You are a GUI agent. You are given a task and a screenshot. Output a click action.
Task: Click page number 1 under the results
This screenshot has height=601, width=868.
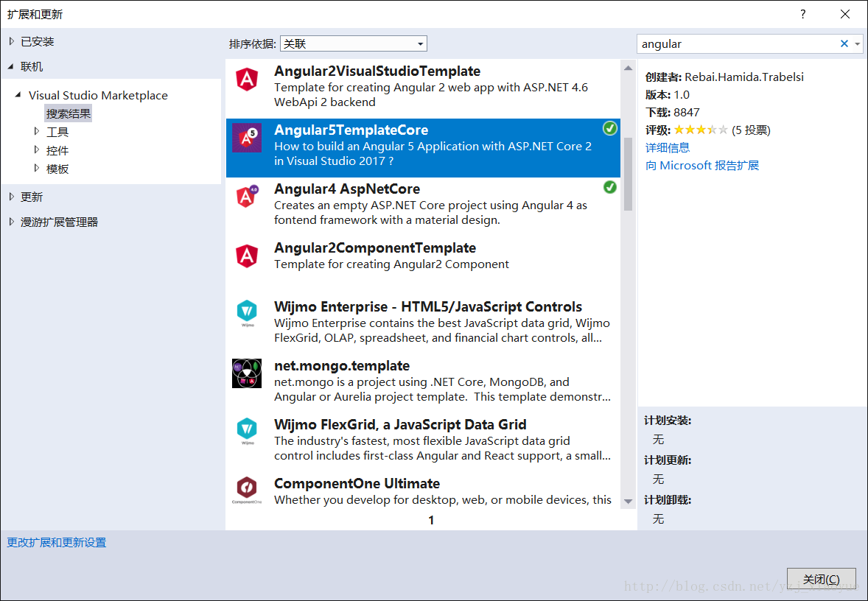pos(431,520)
